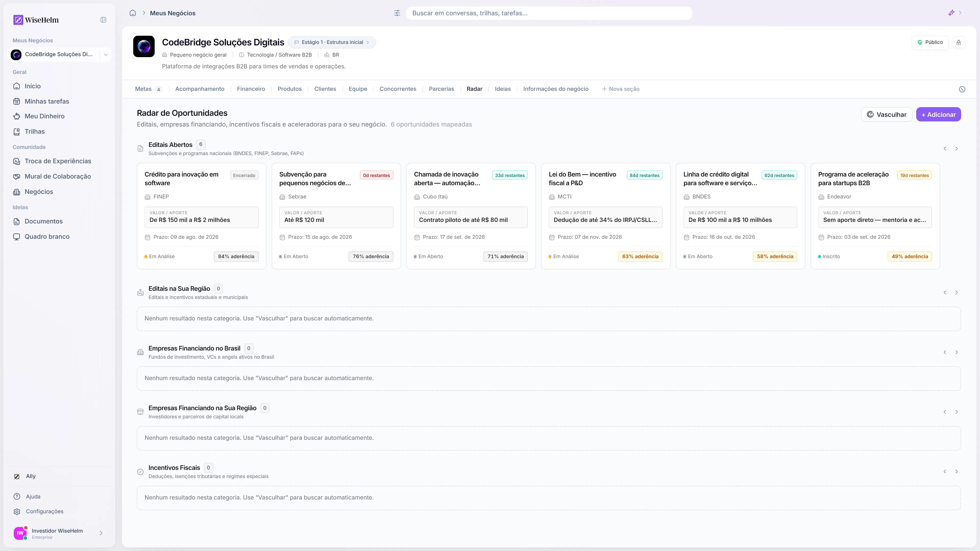Expand the chevron beside the sparkle icon
This screenshot has height=551, width=980.
coord(960,13)
